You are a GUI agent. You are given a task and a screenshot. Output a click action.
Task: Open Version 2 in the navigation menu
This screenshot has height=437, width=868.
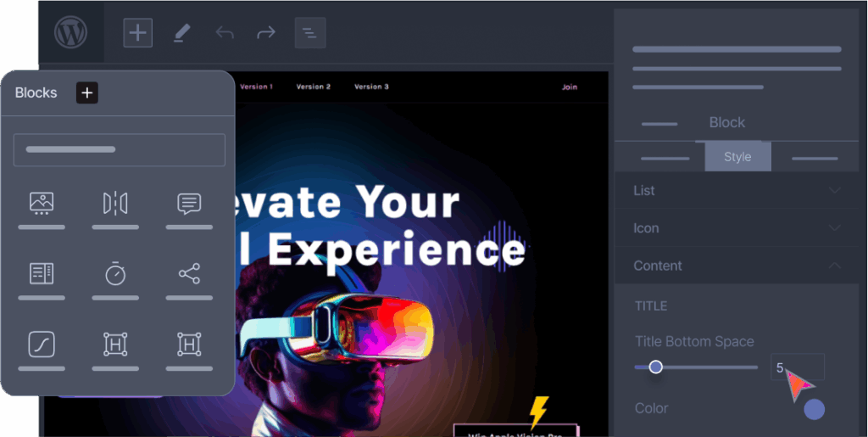point(314,87)
